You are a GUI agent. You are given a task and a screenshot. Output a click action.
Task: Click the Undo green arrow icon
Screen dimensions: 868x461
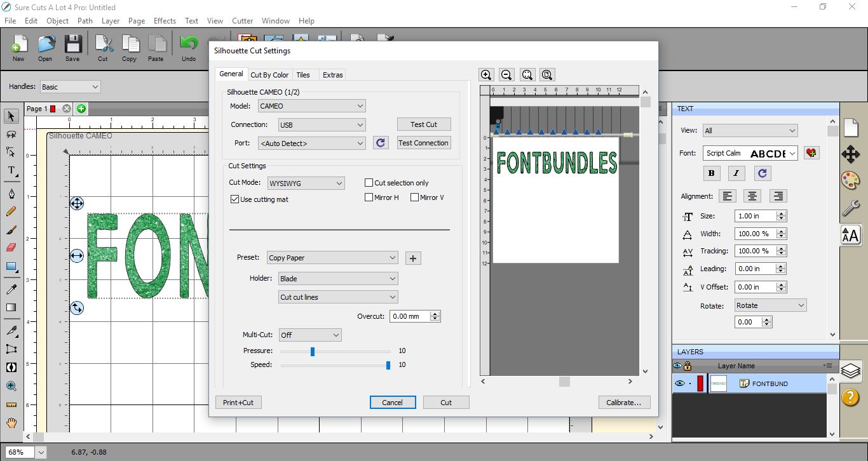(189, 48)
